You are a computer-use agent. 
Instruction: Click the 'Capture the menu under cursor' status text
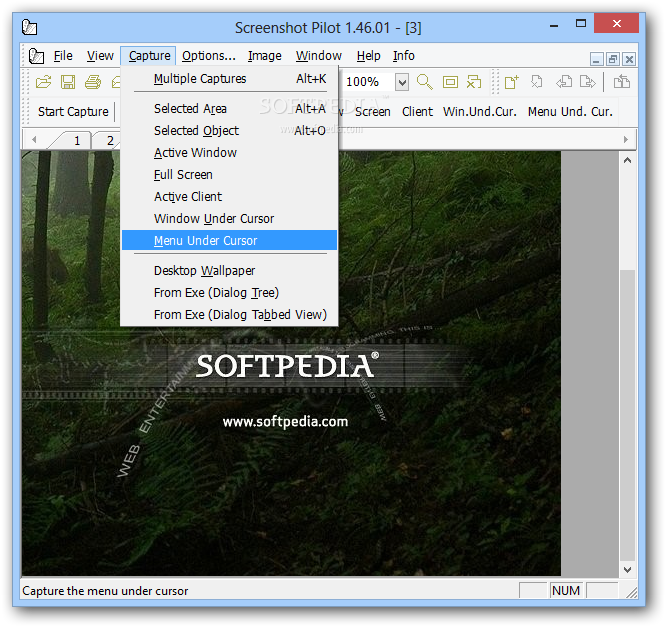105,591
